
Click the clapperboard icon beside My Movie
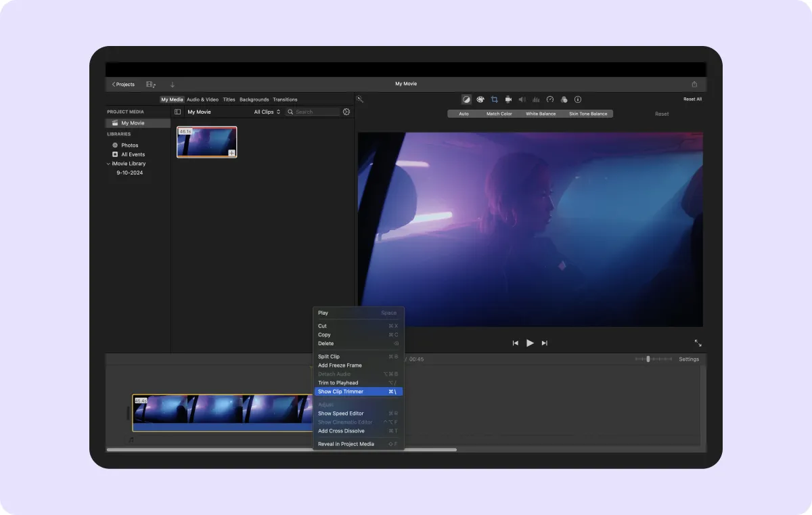tap(115, 123)
